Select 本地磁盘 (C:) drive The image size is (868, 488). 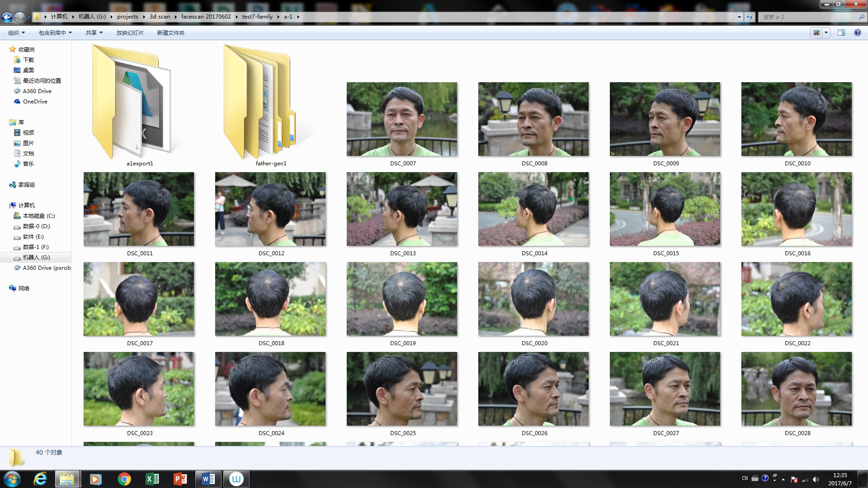(38, 216)
